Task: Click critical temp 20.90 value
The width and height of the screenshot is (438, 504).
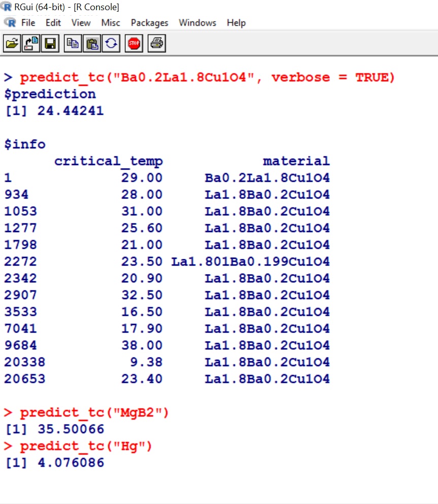Action: (142, 278)
